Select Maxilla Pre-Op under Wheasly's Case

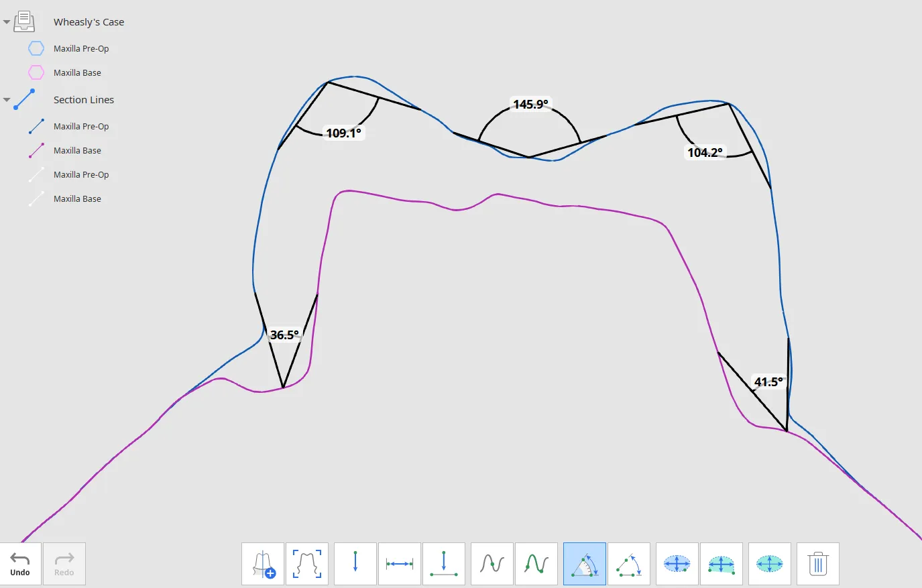(81, 48)
